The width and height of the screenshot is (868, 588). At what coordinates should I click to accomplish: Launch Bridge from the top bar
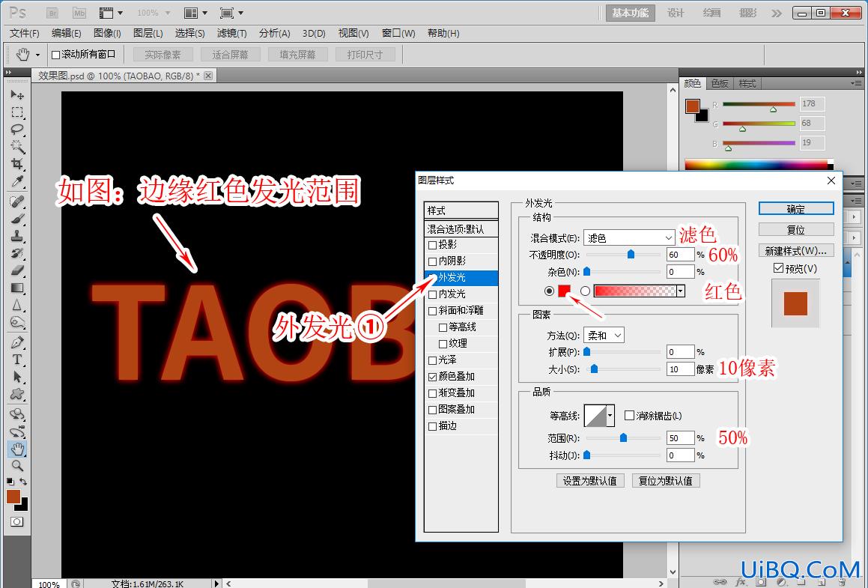coord(52,13)
